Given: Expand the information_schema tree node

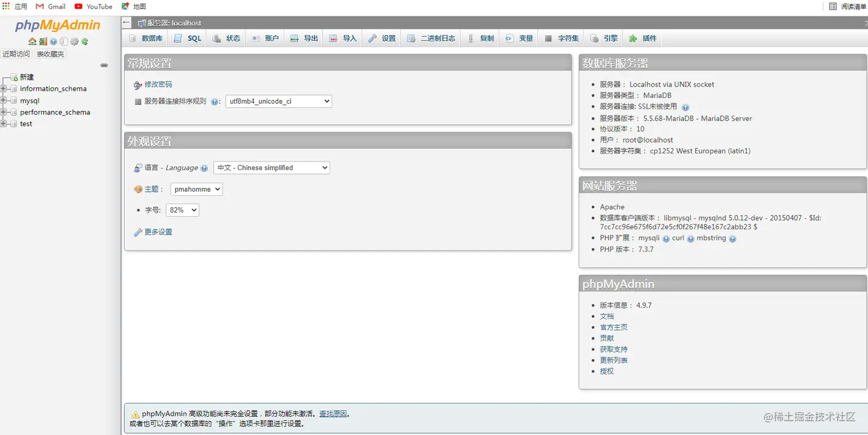Looking at the screenshot, I should tap(4, 88).
